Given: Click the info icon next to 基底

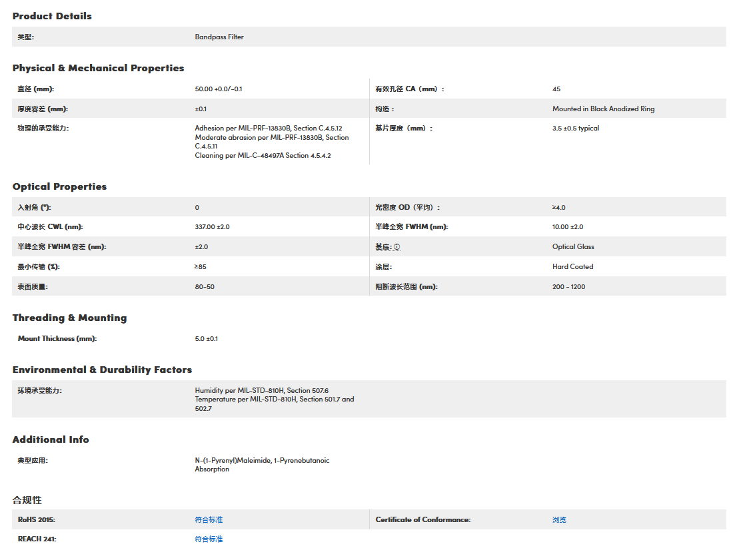Looking at the screenshot, I should [x=397, y=247].
